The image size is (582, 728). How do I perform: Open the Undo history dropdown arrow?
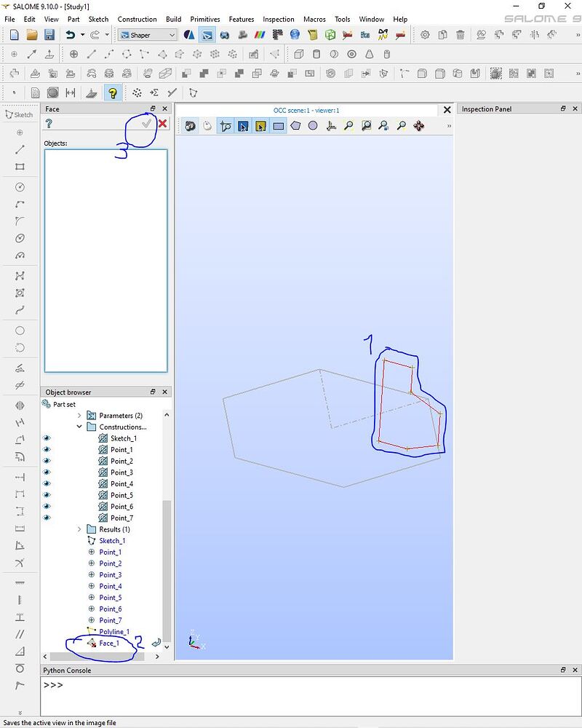point(83,35)
